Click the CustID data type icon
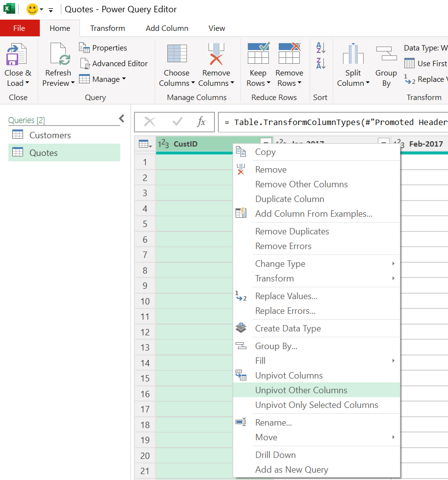The height and width of the screenshot is (480, 448). [x=163, y=144]
